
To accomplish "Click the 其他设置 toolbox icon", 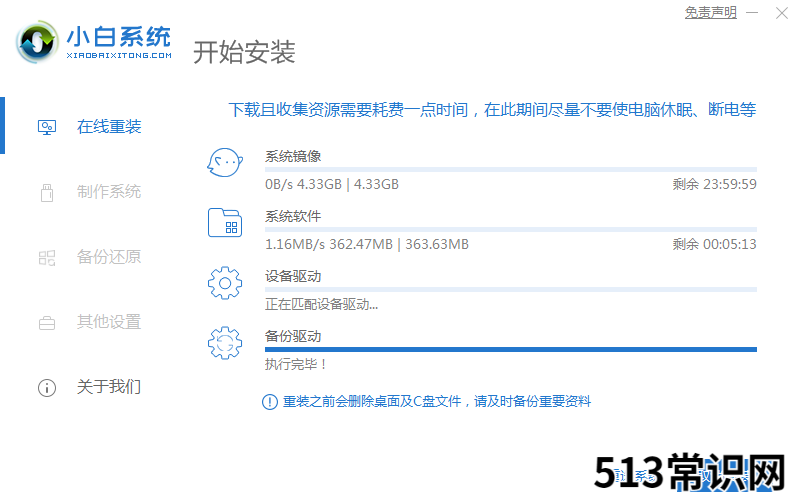I will click(47, 322).
